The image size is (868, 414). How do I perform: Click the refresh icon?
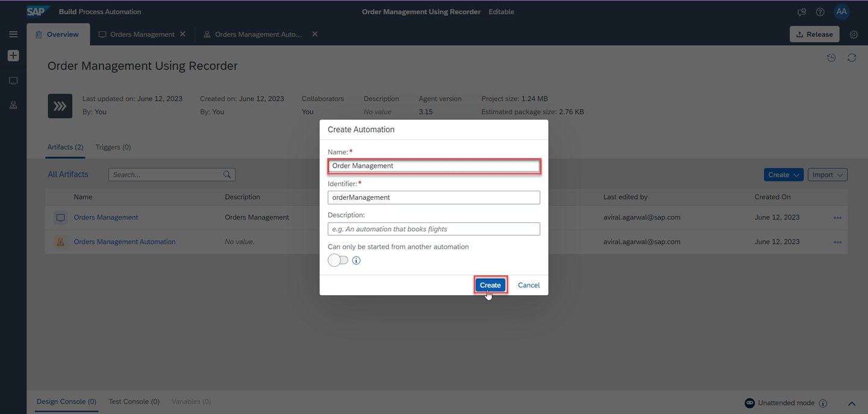point(852,58)
